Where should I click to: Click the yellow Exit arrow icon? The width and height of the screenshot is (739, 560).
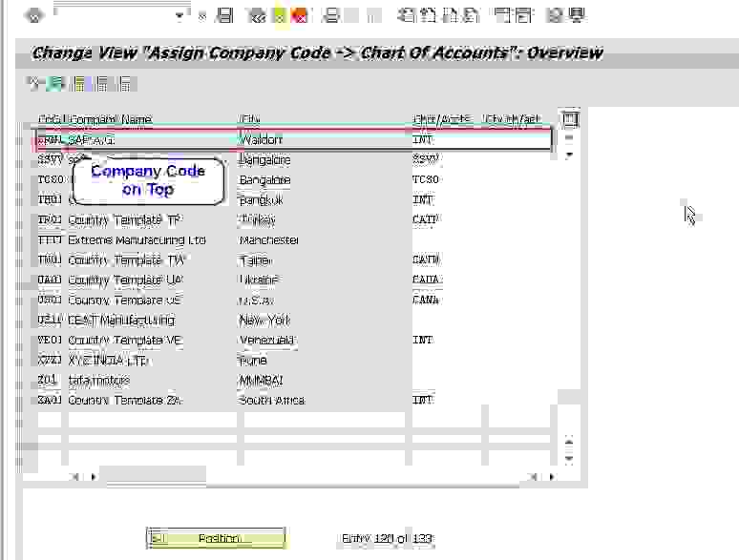278,15
